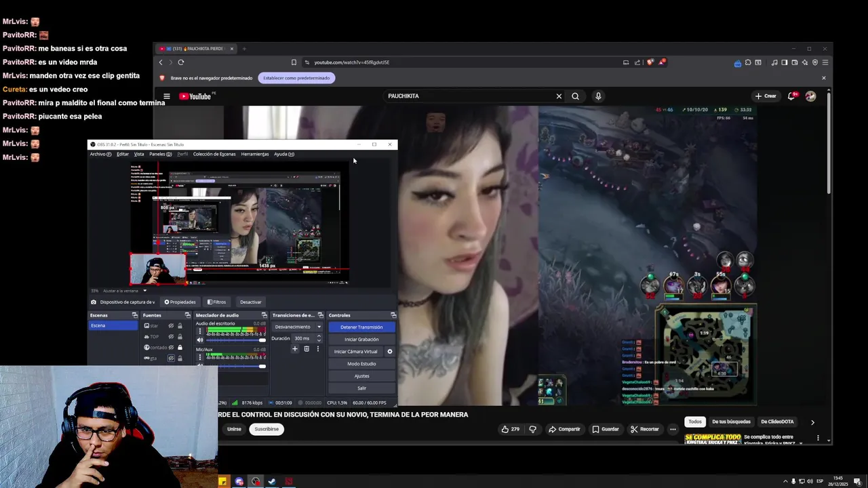This screenshot has width=868, height=488.
Task: Open YouTube notifications bell
Action: coord(791,96)
